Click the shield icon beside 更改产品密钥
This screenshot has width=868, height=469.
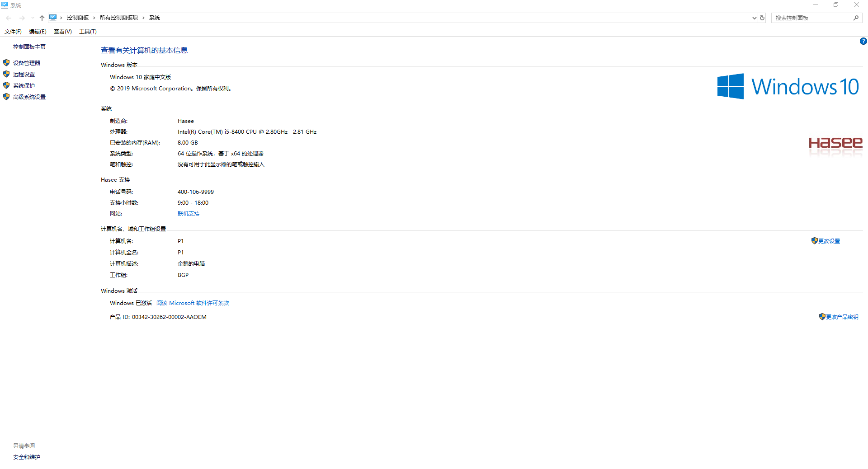click(822, 317)
